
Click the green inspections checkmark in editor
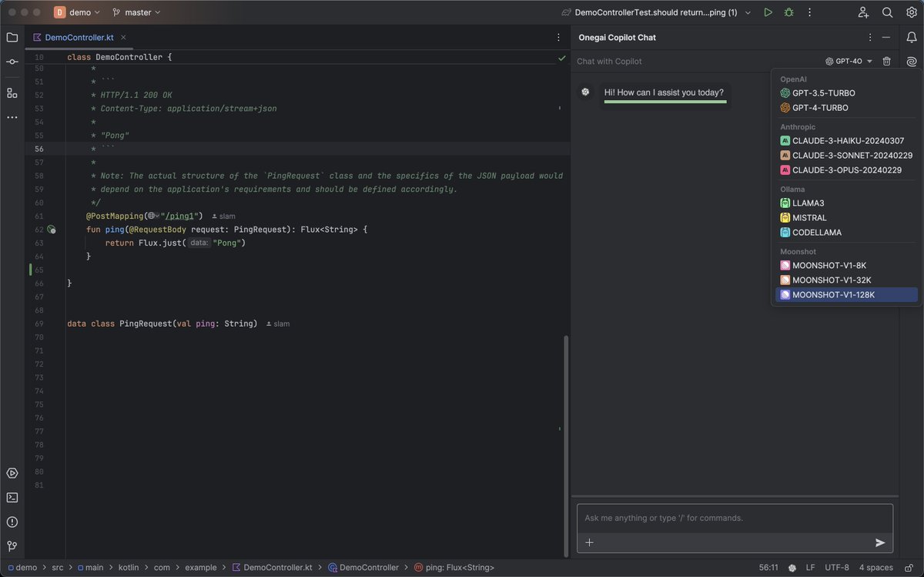click(561, 58)
